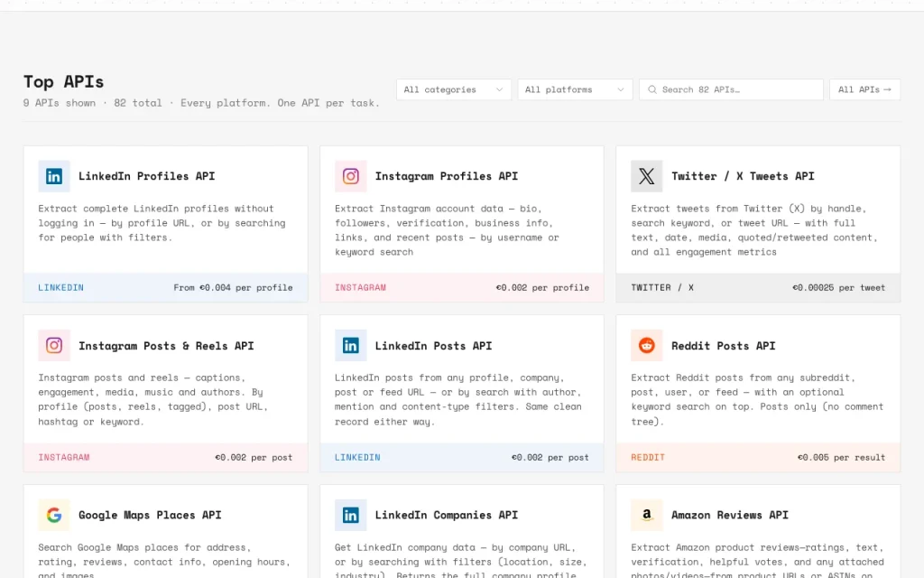The image size is (924, 578).
Task: Click the magnifier icon in the search box
Action: point(651,89)
